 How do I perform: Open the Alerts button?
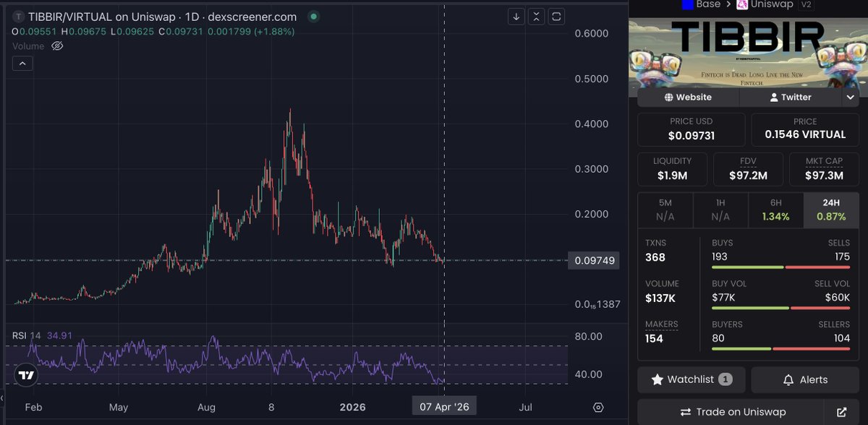pyautogui.click(x=805, y=379)
